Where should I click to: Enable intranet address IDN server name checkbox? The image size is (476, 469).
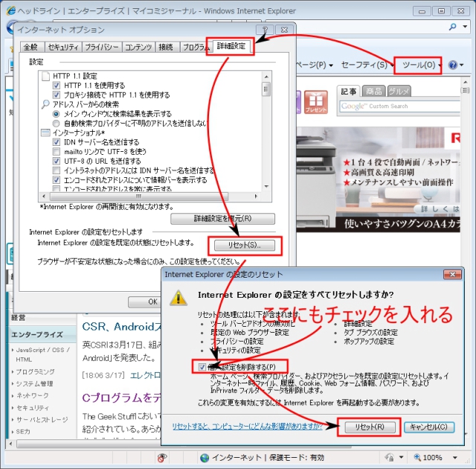pos(57,170)
